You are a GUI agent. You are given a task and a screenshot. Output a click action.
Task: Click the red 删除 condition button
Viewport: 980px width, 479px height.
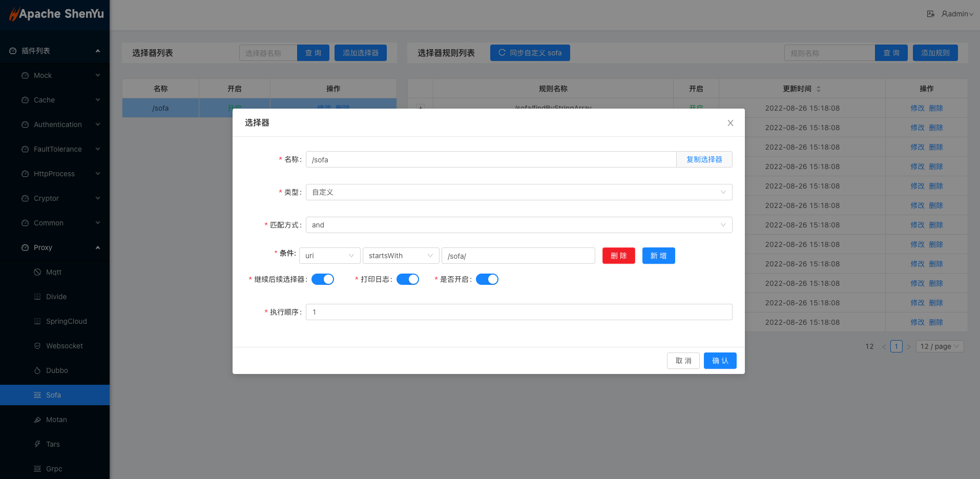(x=618, y=256)
